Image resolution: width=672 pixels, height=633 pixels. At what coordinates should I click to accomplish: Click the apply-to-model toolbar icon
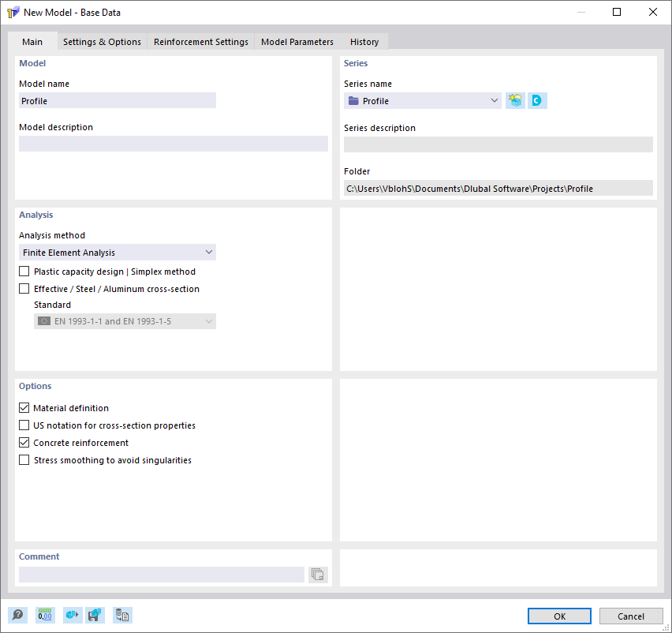(72, 615)
